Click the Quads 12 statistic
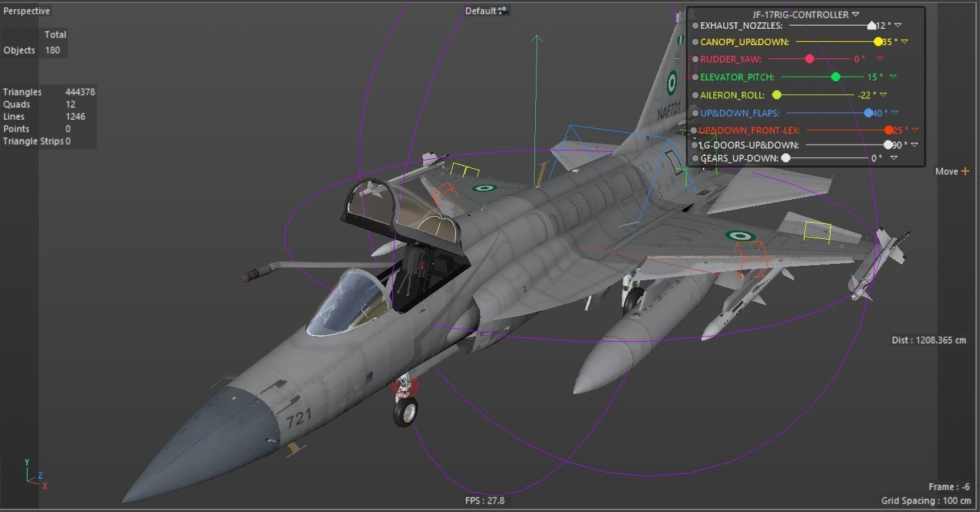Screen dimensions: 980x512 (x=39, y=104)
